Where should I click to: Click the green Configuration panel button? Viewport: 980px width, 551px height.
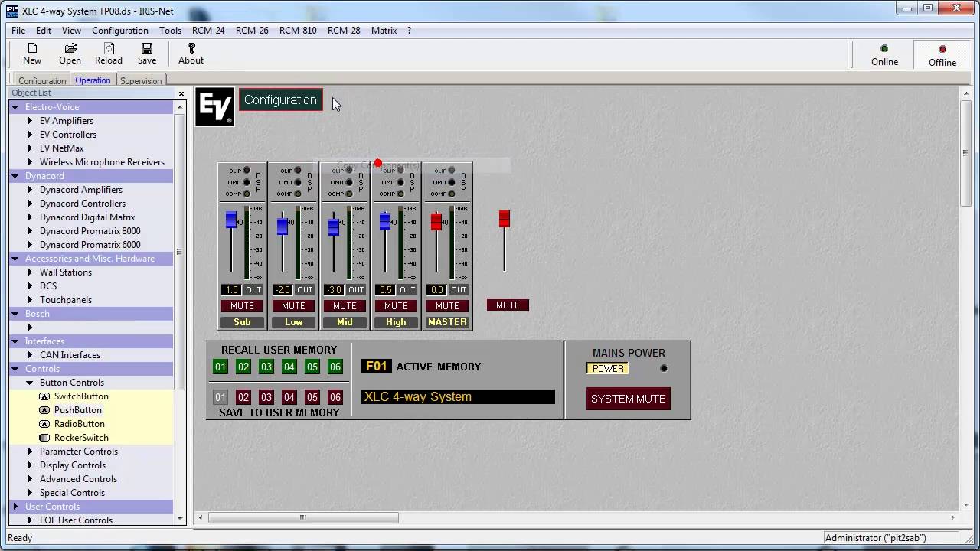(x=280, y=99)
